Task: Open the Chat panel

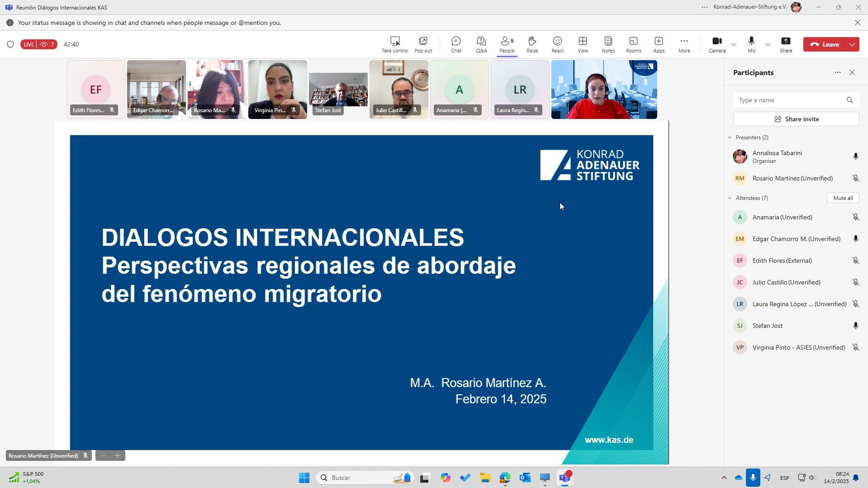Action: pos(456,44)
